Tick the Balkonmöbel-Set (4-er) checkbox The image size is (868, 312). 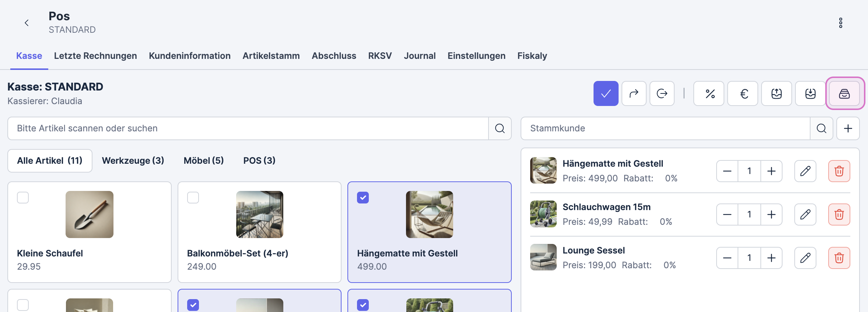click(193, 198)
